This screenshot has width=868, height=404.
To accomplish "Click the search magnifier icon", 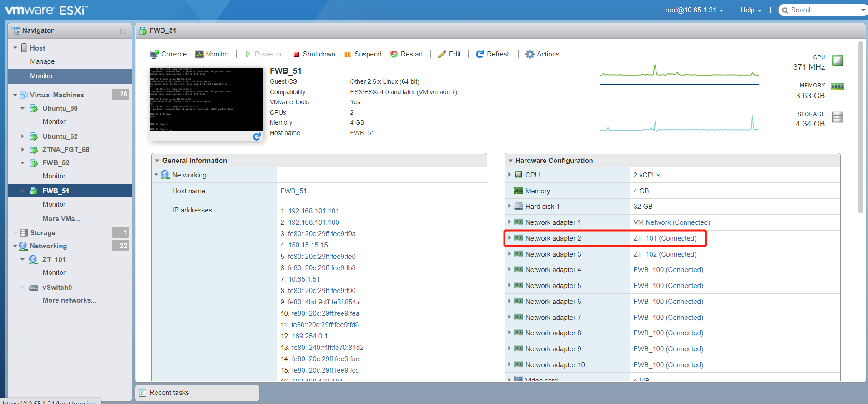I will 785,10.
